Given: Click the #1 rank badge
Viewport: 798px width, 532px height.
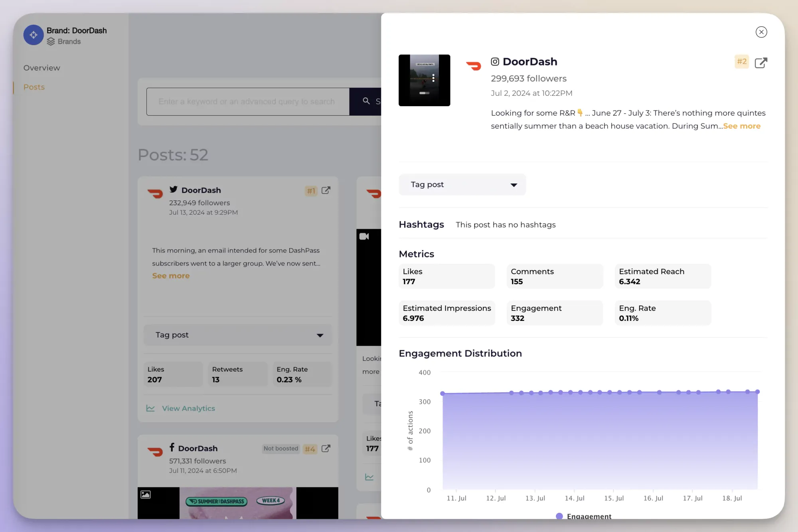Looking at the screenshot, I should tap(311, 191).
